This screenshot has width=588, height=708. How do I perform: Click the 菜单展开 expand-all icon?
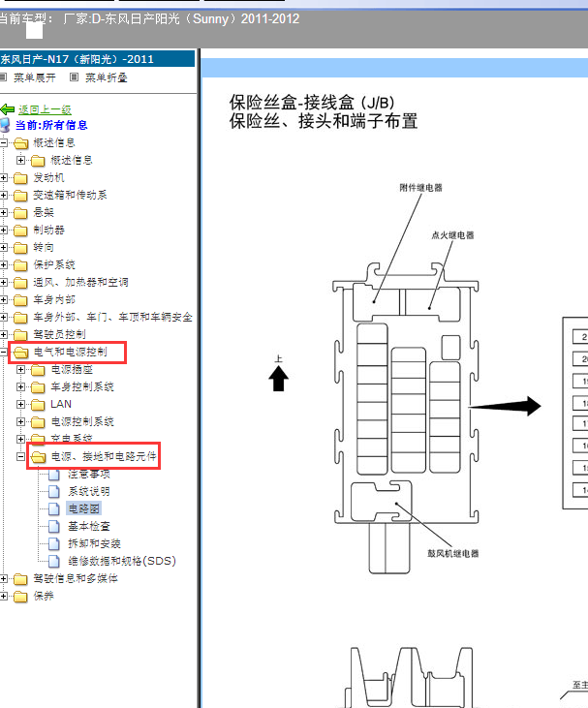(3, 77)
